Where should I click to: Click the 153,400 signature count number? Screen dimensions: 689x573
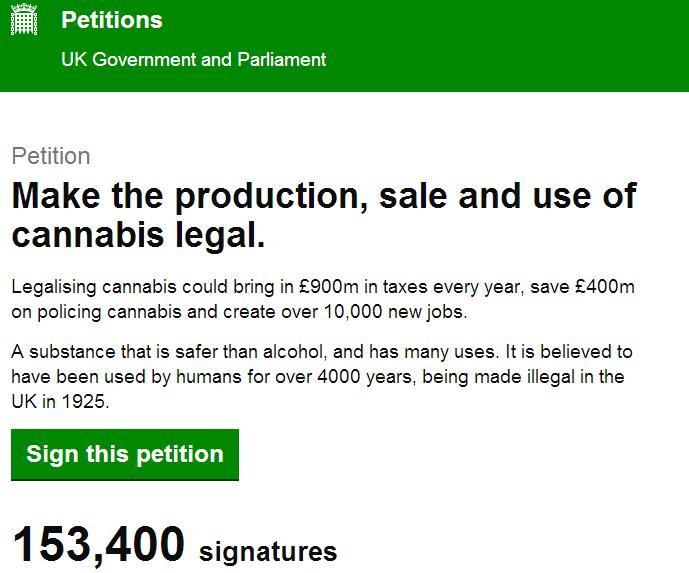point(99,546)
